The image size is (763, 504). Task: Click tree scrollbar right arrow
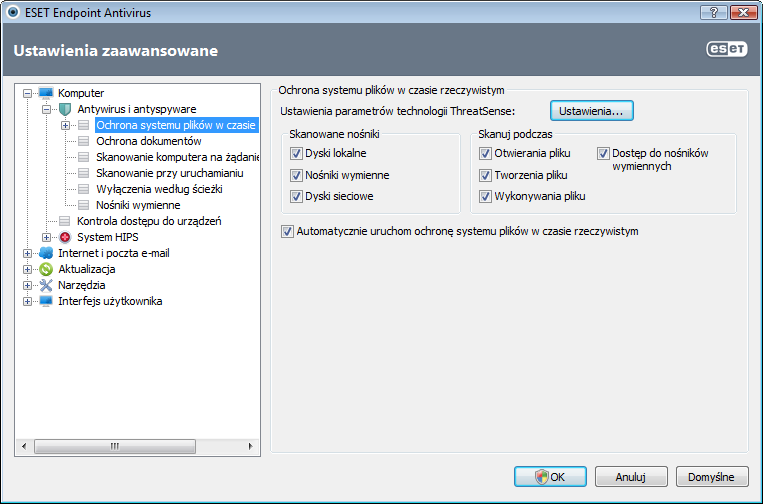pos(251,446)
